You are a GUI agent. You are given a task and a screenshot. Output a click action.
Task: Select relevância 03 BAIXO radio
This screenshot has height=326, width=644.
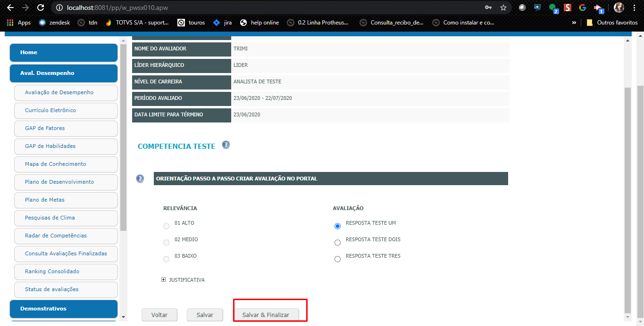(166, 259)
